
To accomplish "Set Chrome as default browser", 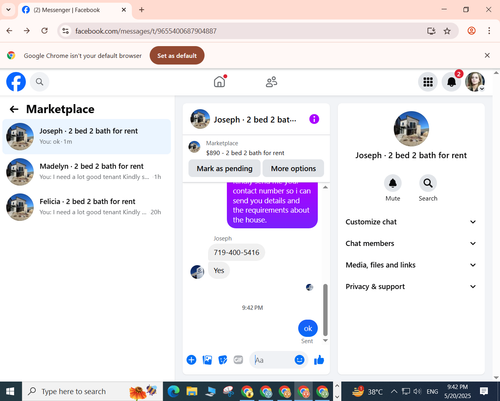I will [177, 56].
